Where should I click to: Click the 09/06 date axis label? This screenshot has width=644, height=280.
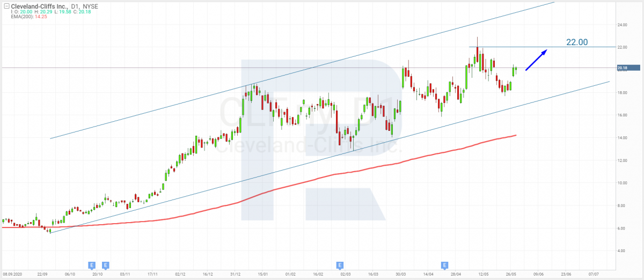539,273
